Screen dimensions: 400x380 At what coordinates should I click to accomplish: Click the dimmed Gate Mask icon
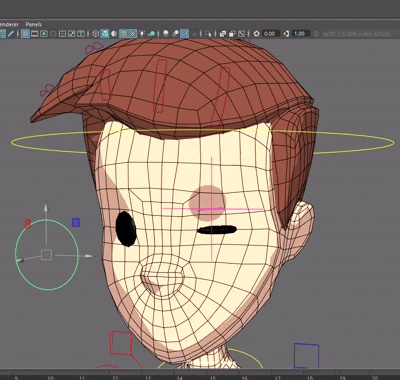pyautogui.click(x=53, y=34)
